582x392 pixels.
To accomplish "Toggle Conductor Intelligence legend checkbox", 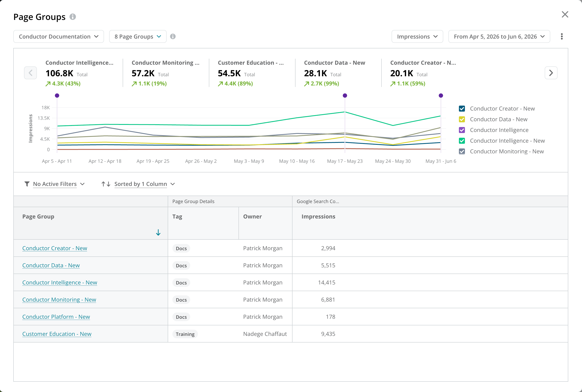I will point(462,130).
